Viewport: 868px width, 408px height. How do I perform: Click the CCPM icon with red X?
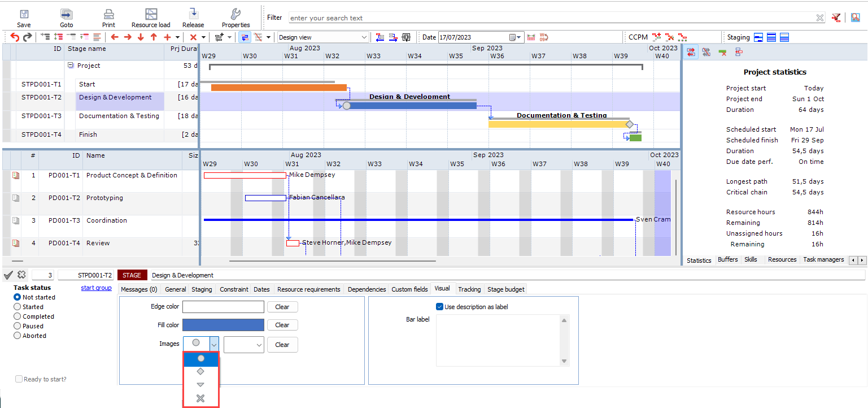pyautogui.click(x=670, y=37)
